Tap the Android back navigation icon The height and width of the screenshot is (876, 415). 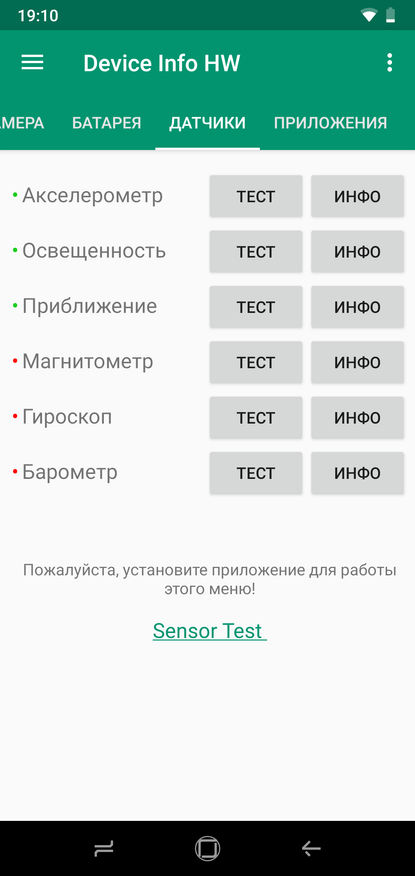click(311, 849)
